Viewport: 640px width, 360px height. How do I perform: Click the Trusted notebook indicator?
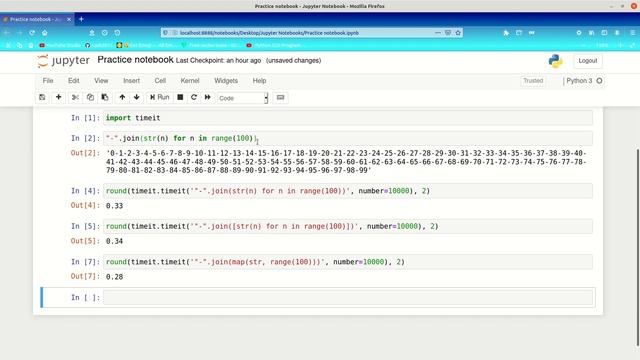[x=533, y=81]
